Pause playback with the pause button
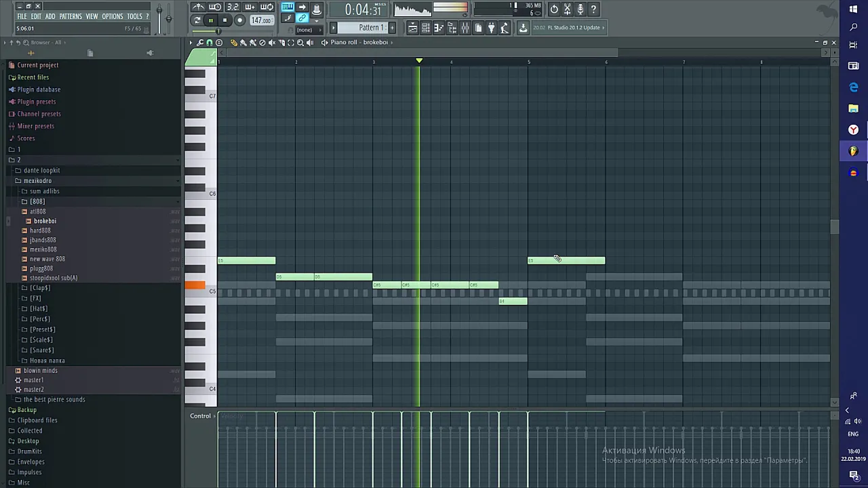Screen dimensions: 868x488 click(x=211, y=20)
